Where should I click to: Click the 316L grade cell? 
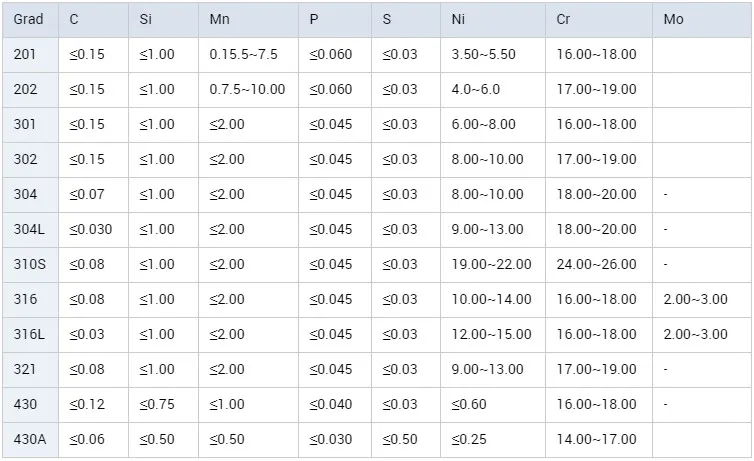29,334
